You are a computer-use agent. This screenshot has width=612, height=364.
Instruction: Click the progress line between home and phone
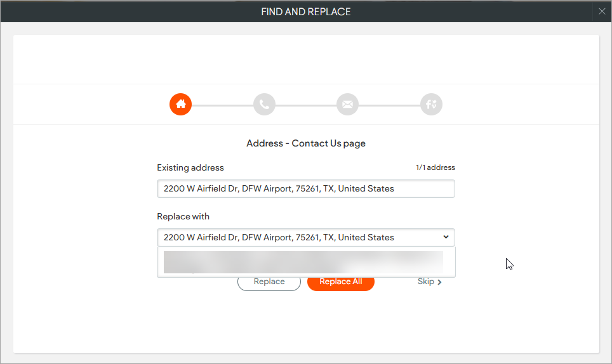tap(222, 105)
